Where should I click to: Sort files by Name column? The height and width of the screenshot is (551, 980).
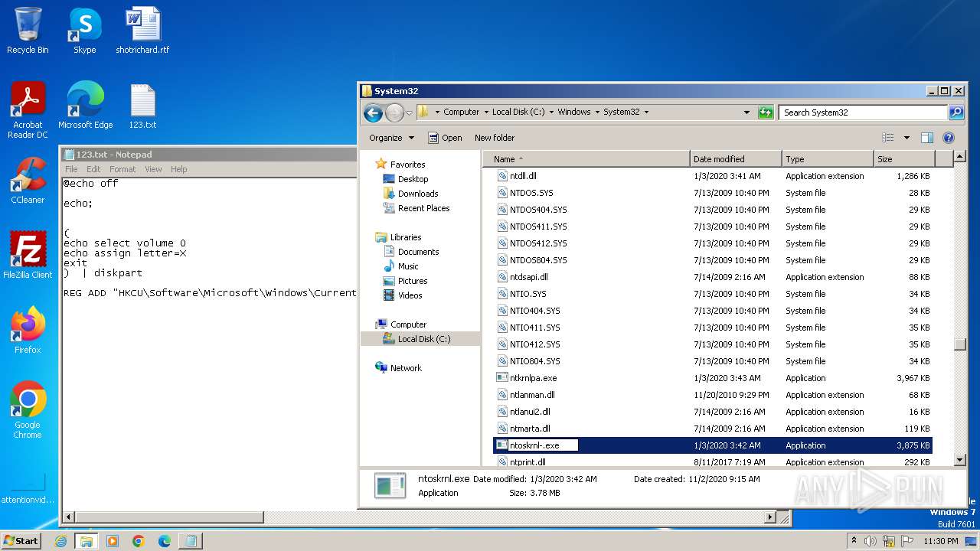coord(587,159)
